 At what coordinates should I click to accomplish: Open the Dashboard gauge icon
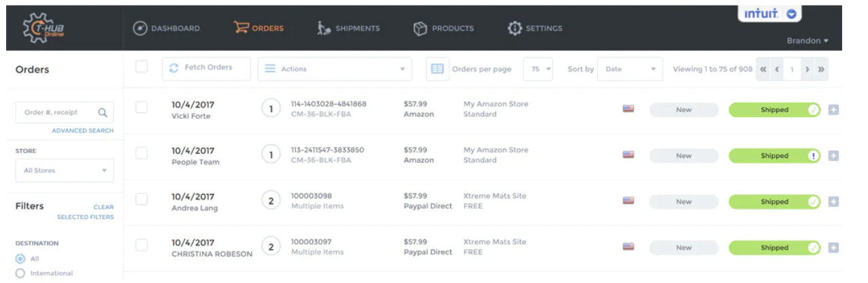pos(140,29)
